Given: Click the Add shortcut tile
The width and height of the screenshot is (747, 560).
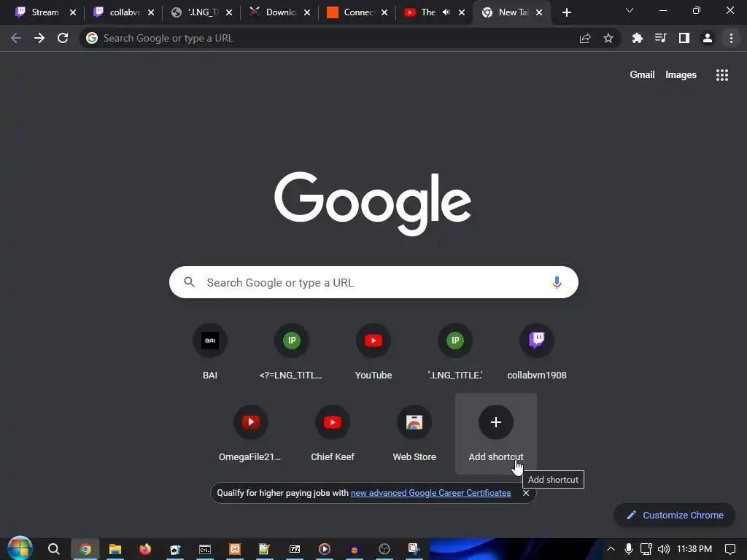Looking at the screenshot, I should tap(496, 433).
